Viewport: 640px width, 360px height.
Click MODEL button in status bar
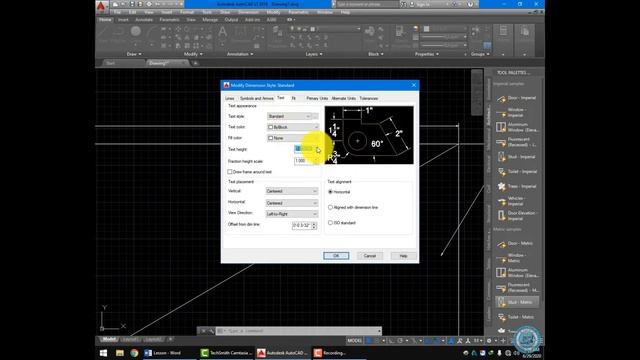[355, 340]
